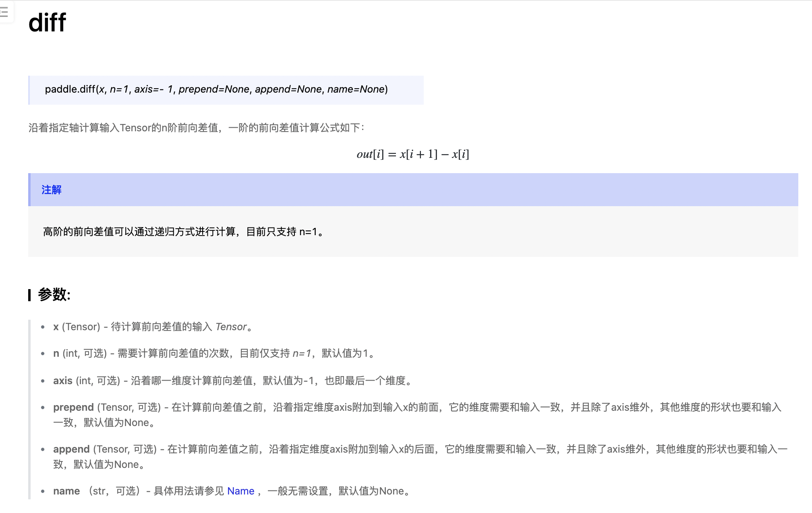Open the Name link in parameters
This screenshot has height=513, width=812.
240,491
